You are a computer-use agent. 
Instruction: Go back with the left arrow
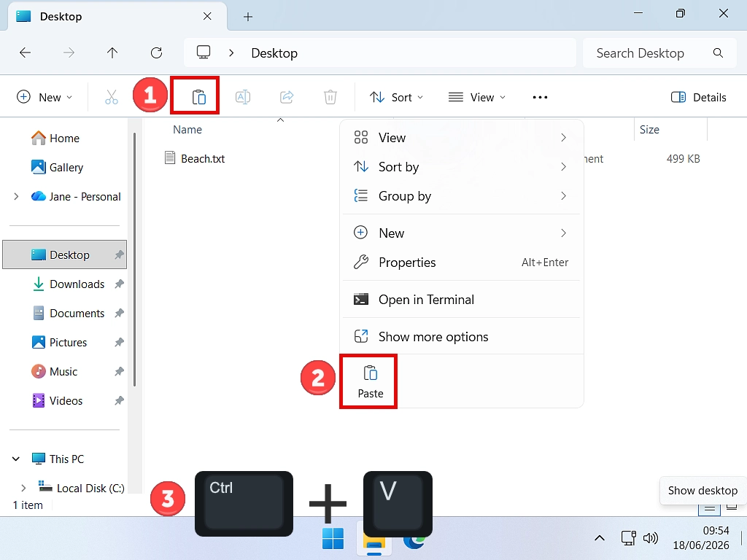coord(26,52)
